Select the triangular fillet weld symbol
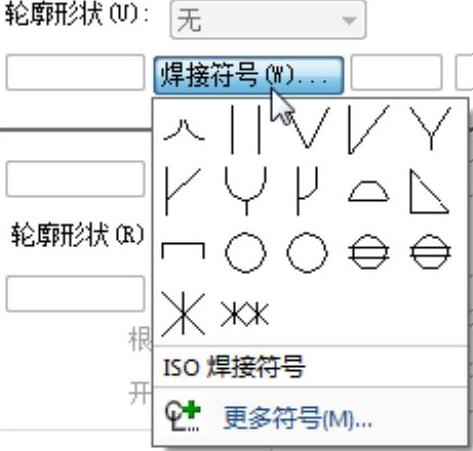The image size is (473, 451). 429,191
